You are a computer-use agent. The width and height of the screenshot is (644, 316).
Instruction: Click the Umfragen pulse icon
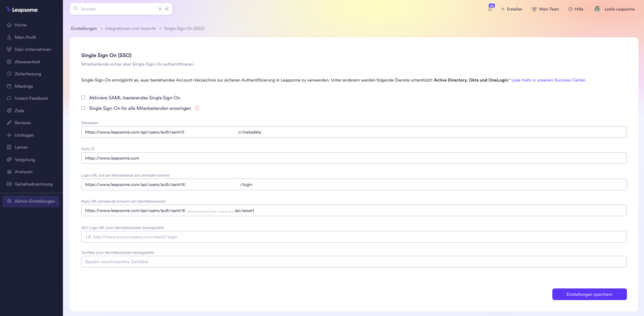9,135
